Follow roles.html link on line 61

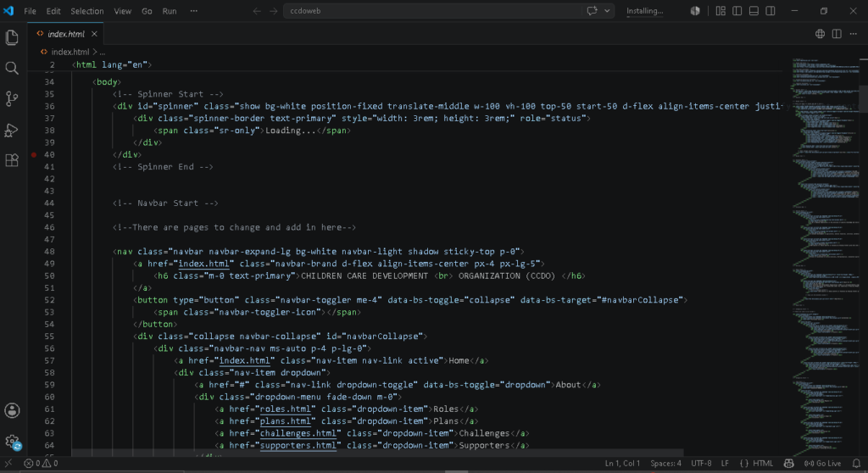pyautogui.click(x=285, y=409)
